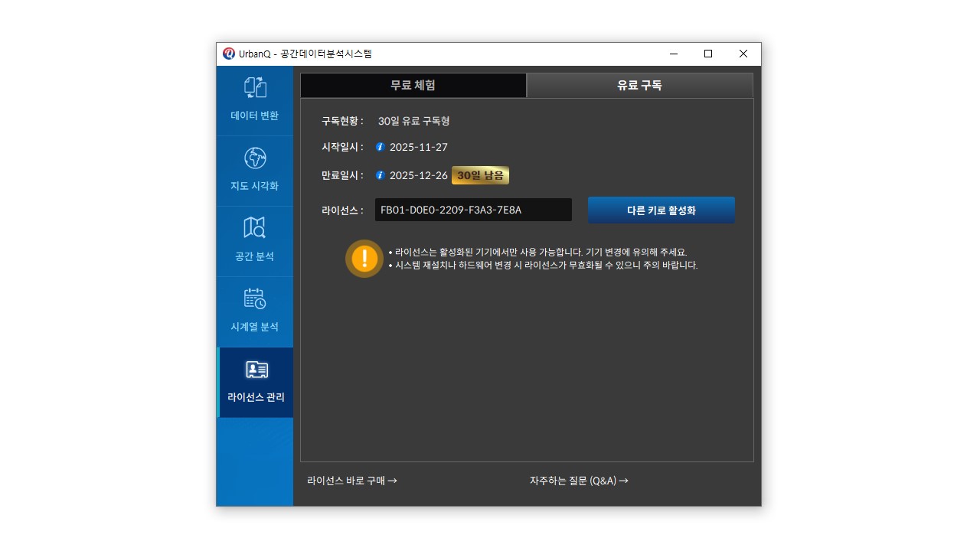The width and height of the screenshot is (980, 551).
Task: Click the info icon beside 시작일시
Action: point(381,147)
